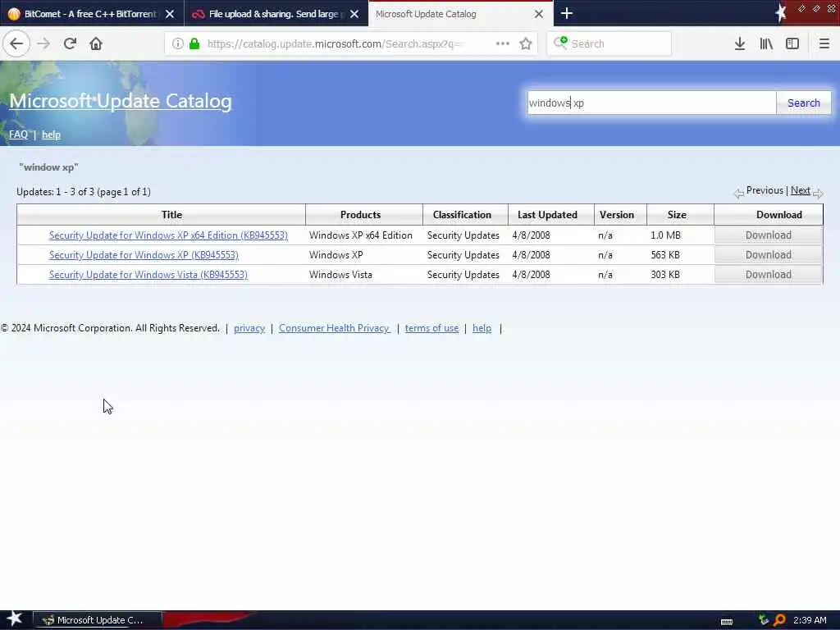Download the Windows XP x64 Edition update
The image size is (840, 630).
click(x=768, y=235)
